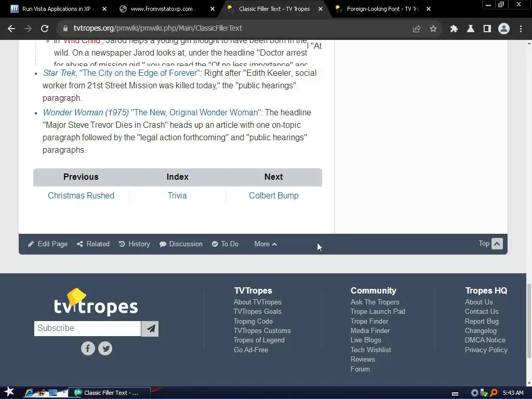532x399 pixels.
Task: Click the shield network tray icon
Action: click(x=484, y=393)
